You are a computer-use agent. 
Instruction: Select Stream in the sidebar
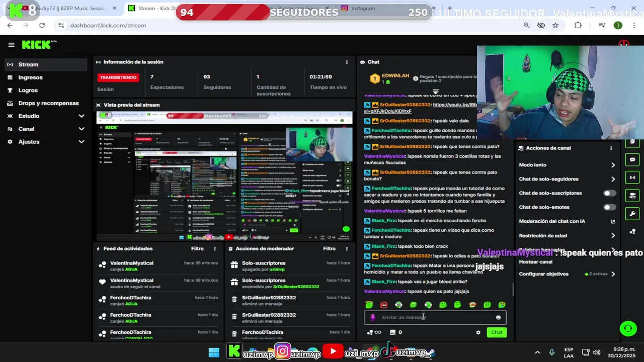pos(45,64)
